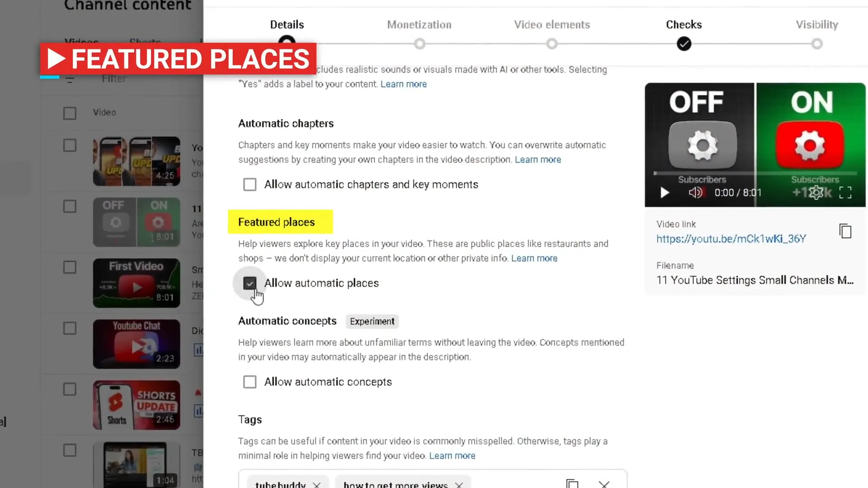Open analytics icon next to the 2:23 video
Screen dimensions: 868x488
pyautogui.click(x=199, y=349)
